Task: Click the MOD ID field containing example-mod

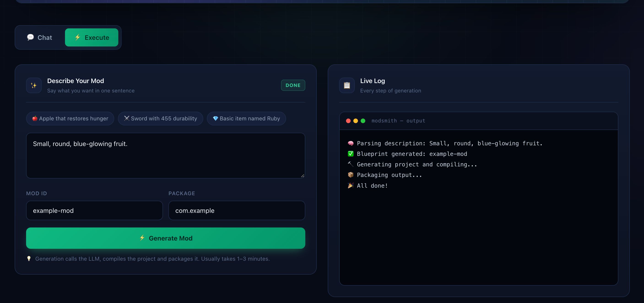Action: coord(95,211)
